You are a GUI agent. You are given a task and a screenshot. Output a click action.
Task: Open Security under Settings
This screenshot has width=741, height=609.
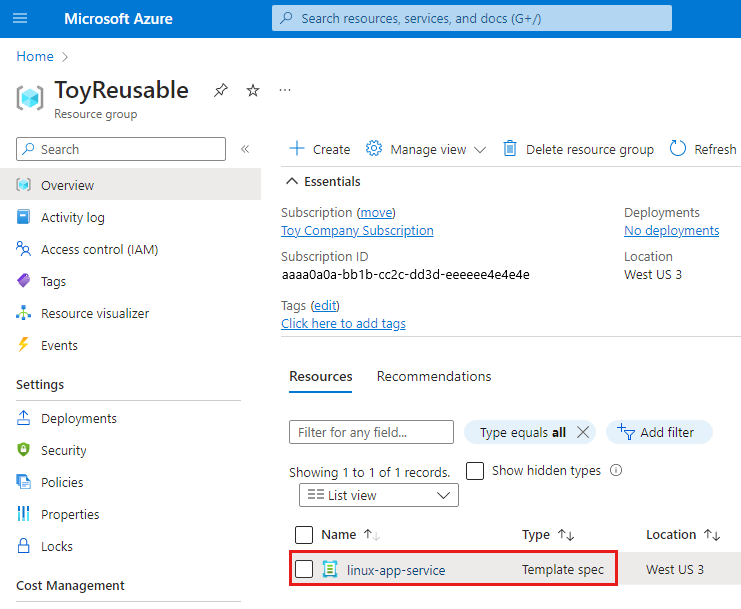63,450
